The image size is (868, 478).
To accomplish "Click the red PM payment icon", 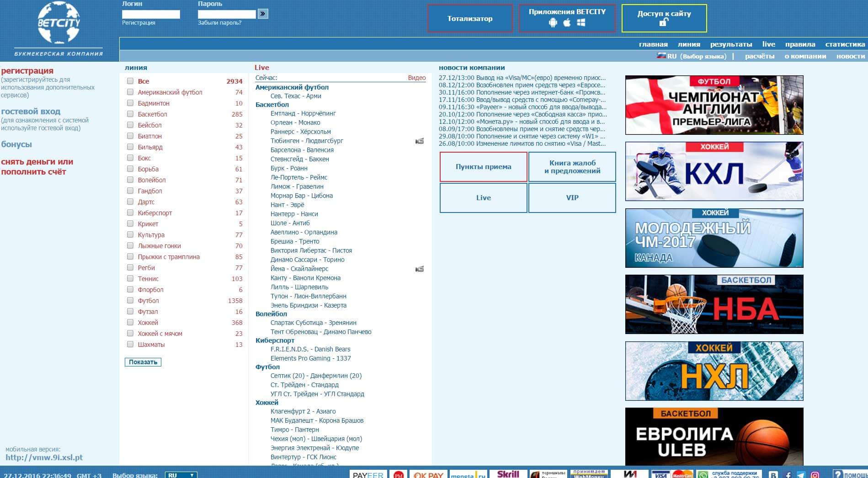I will [x=398, y=474].
